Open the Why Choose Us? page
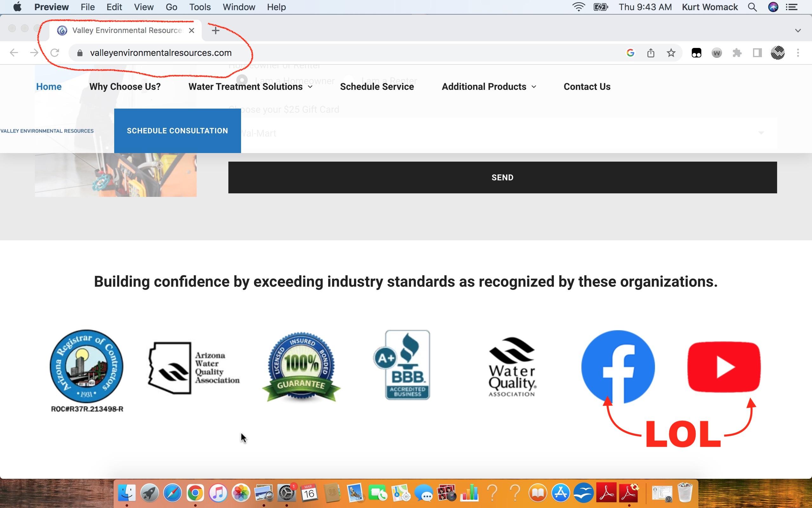 125,87
